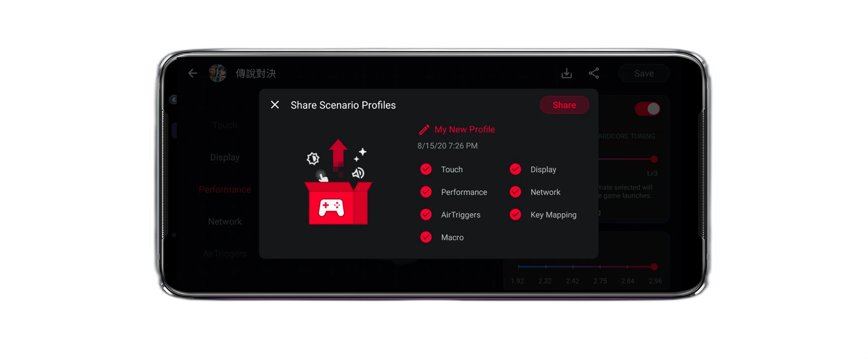Uncheck the Touch checkbox

pos(426,169)
